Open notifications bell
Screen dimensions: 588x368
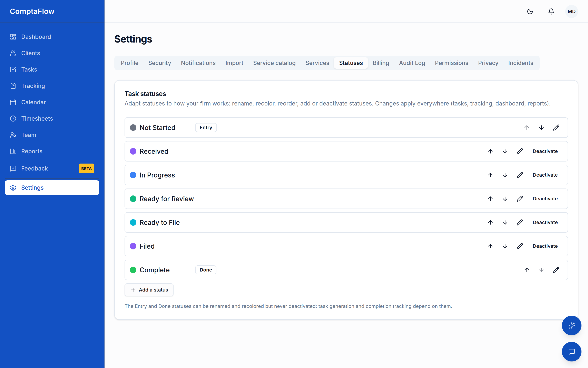(551, 11)
